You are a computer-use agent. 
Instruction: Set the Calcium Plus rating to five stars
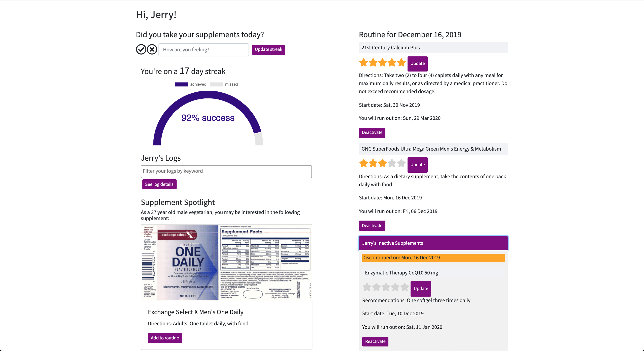(x=401, y=62)
